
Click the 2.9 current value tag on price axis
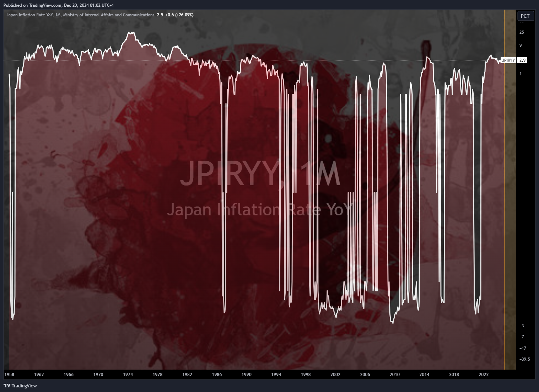click(522, 60)
